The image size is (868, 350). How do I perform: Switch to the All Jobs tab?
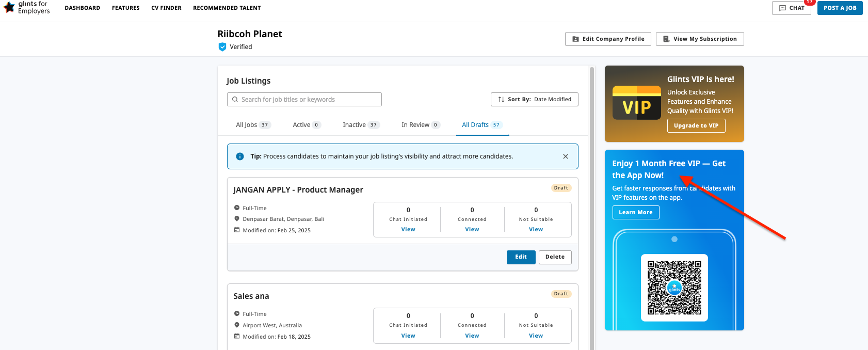click(252, 125)
